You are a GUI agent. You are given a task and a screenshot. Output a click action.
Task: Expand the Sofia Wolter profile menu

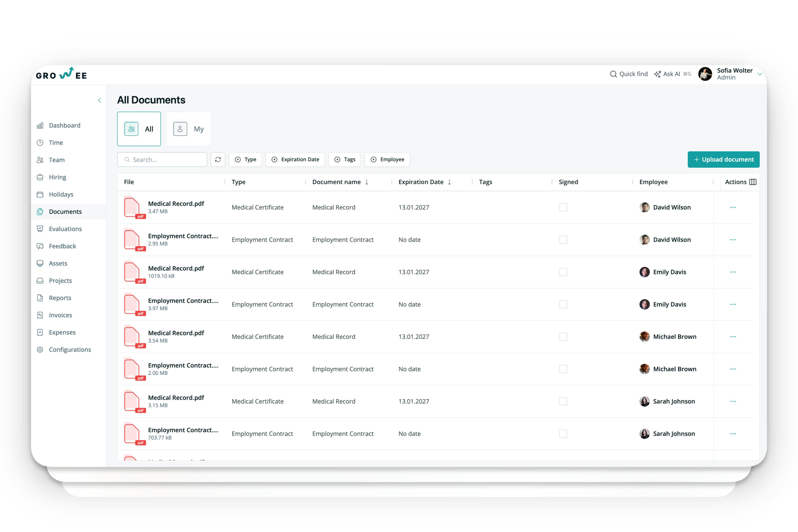[759, 74]
